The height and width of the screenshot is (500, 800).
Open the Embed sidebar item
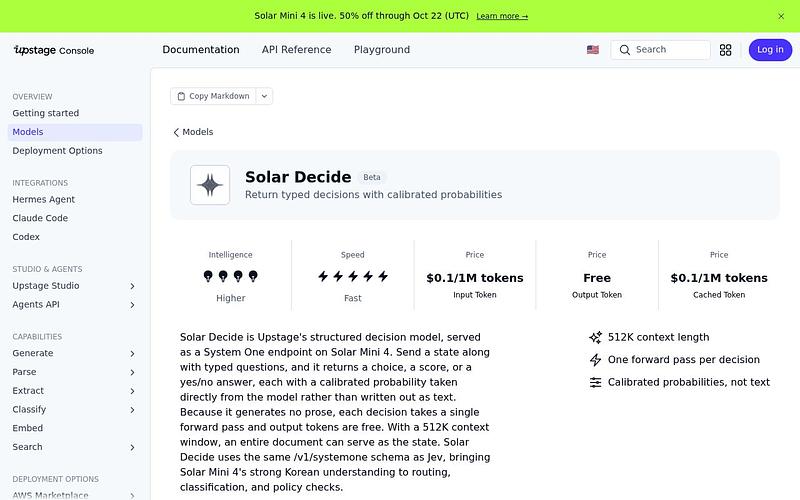click(75, 428)
